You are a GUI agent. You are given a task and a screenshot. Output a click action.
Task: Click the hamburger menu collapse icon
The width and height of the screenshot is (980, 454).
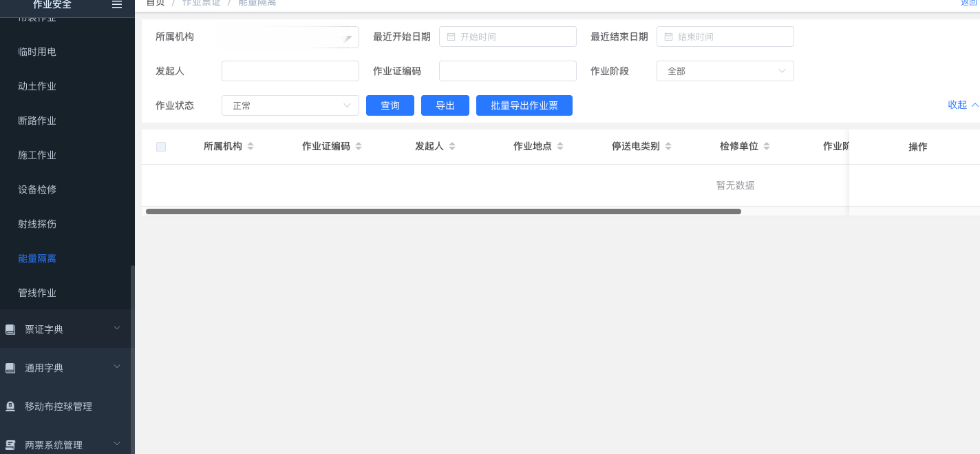pos(117,4)
